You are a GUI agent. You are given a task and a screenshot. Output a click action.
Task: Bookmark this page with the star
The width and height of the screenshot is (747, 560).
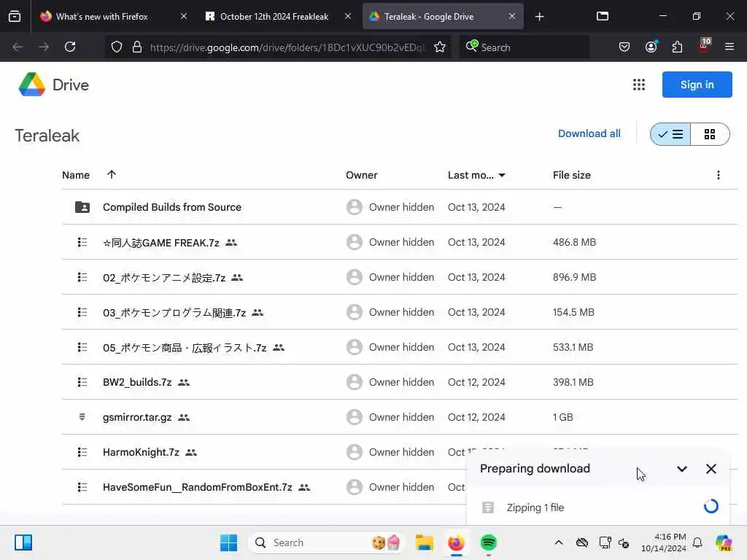coord(440,47)
